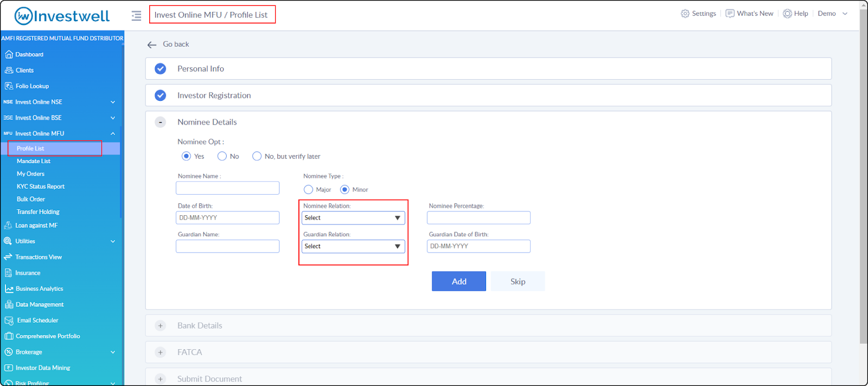
Task: Click the Investor Data Mining icon
Action: click(9, 368)
